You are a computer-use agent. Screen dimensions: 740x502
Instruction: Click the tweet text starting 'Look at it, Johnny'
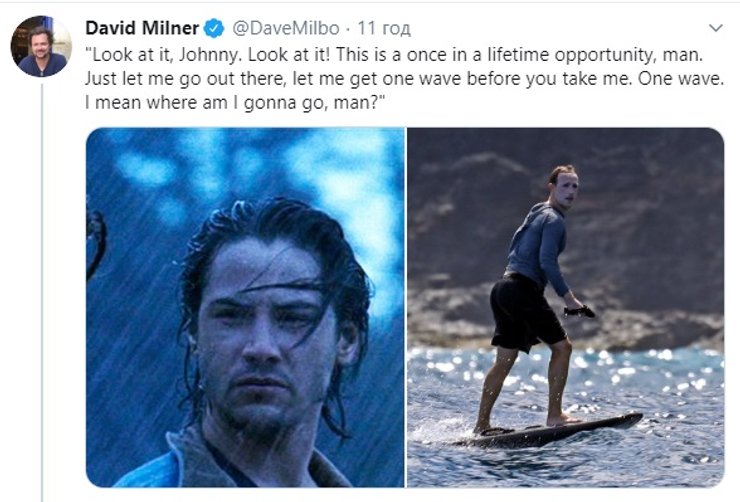pyautogui.click(x=404, y=78)
